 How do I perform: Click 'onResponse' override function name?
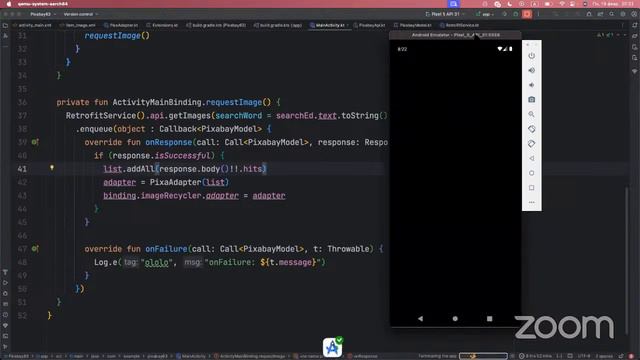(169, 142)
